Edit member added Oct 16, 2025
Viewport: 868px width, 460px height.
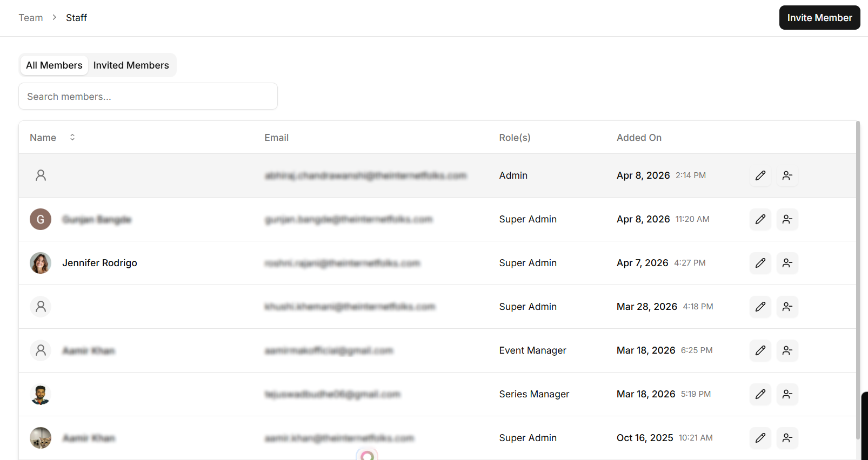coord(760,438)
